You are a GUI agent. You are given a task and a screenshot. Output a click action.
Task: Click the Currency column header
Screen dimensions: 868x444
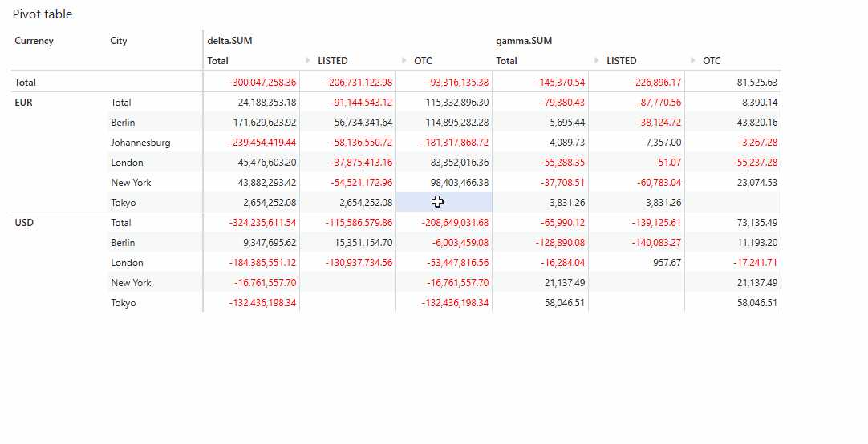click(34, 41)
